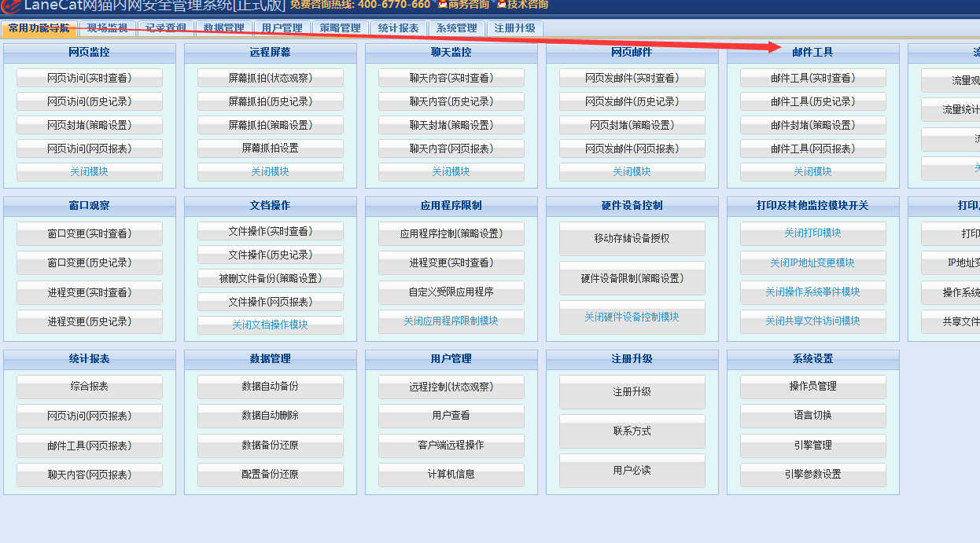The height and width of the screenshot is (543, 980).
Task: Select the 系统管理 tab
Action: [456, 28]
